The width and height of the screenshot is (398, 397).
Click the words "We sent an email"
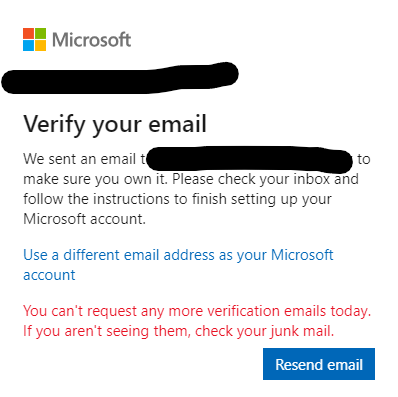[x=79, y=159]
